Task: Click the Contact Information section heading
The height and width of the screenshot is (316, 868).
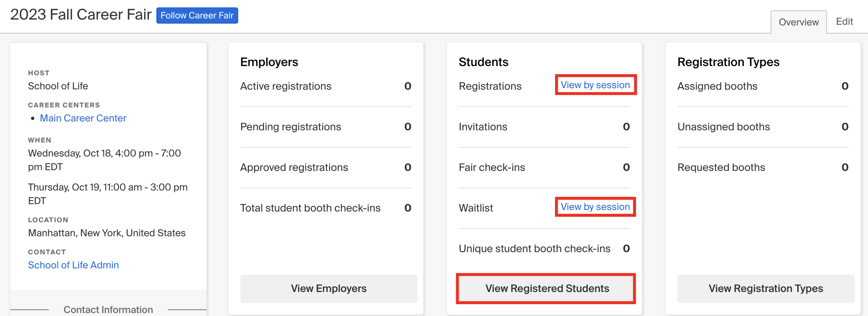Action: (108, 310)
